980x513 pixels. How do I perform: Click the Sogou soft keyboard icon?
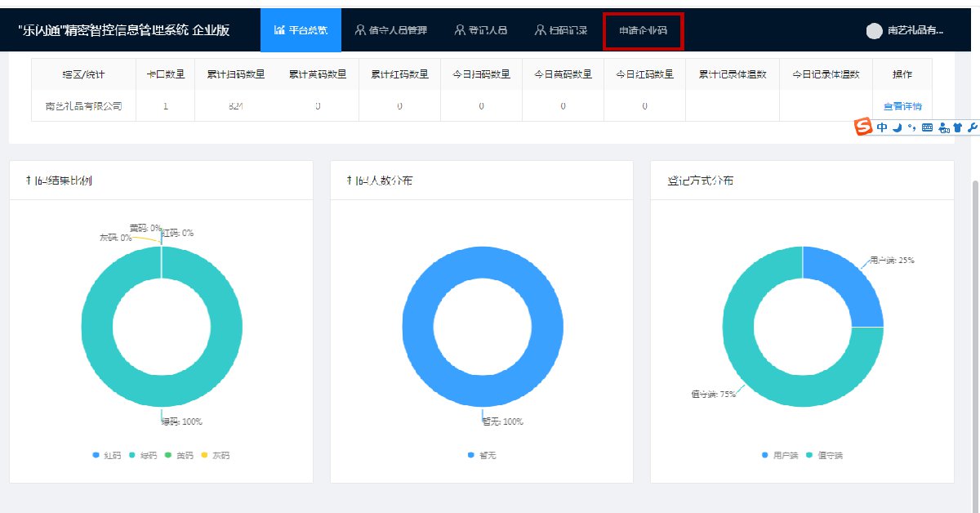(926, 128)
